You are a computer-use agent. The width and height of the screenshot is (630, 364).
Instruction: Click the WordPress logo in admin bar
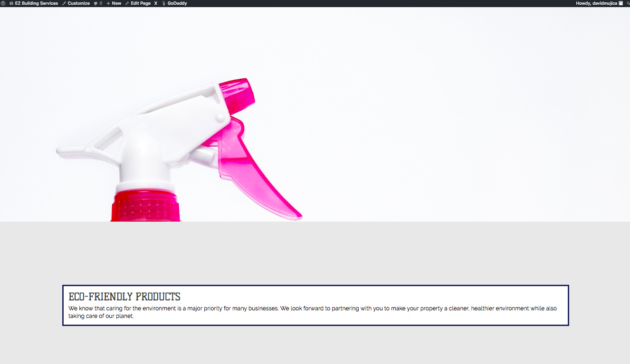(x=3, y=3)
